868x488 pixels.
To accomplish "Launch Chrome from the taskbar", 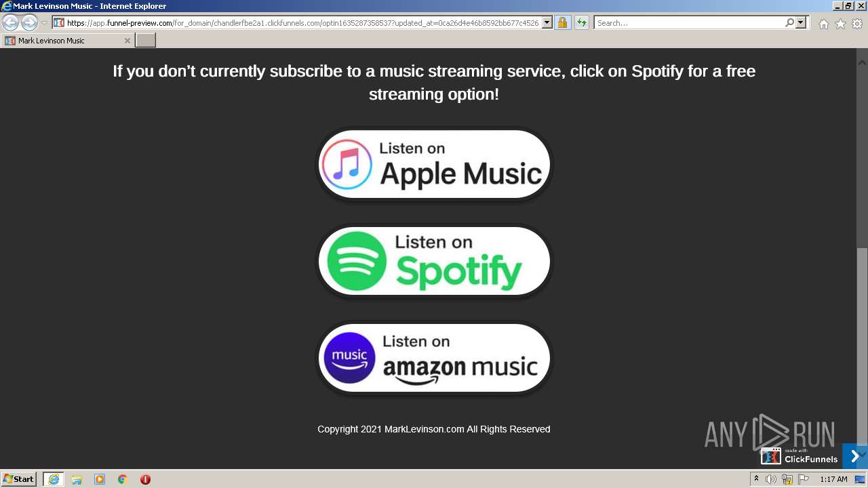I will tap(122, 479).
